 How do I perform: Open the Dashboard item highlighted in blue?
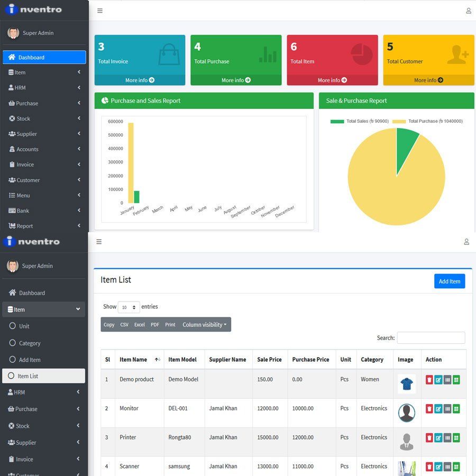[x=44, y=57]
